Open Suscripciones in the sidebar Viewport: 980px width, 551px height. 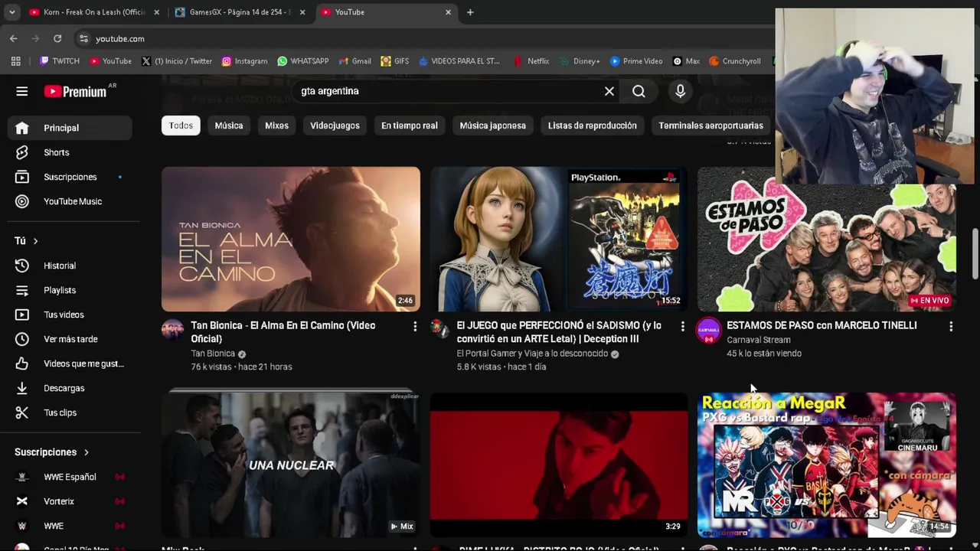pos(70,177)
